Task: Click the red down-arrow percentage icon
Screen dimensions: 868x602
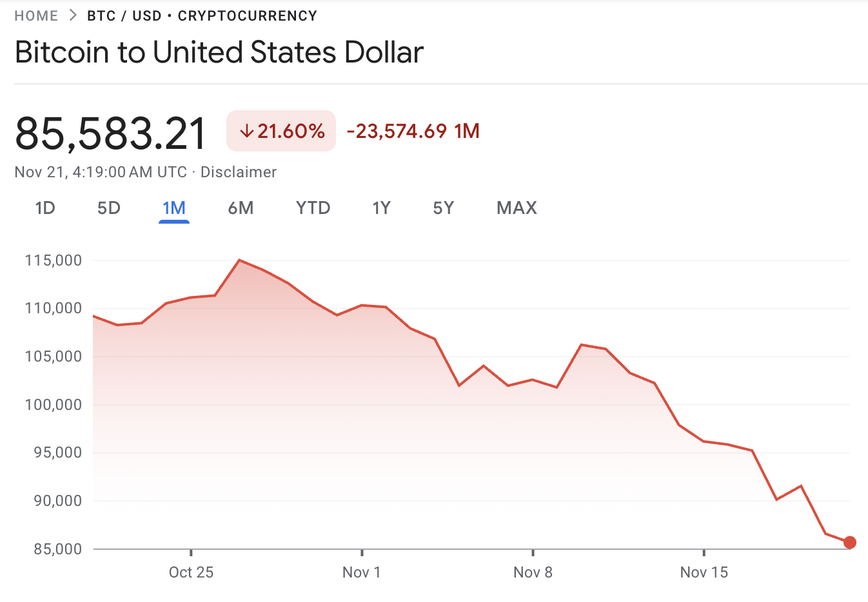Action: [248, 130]
